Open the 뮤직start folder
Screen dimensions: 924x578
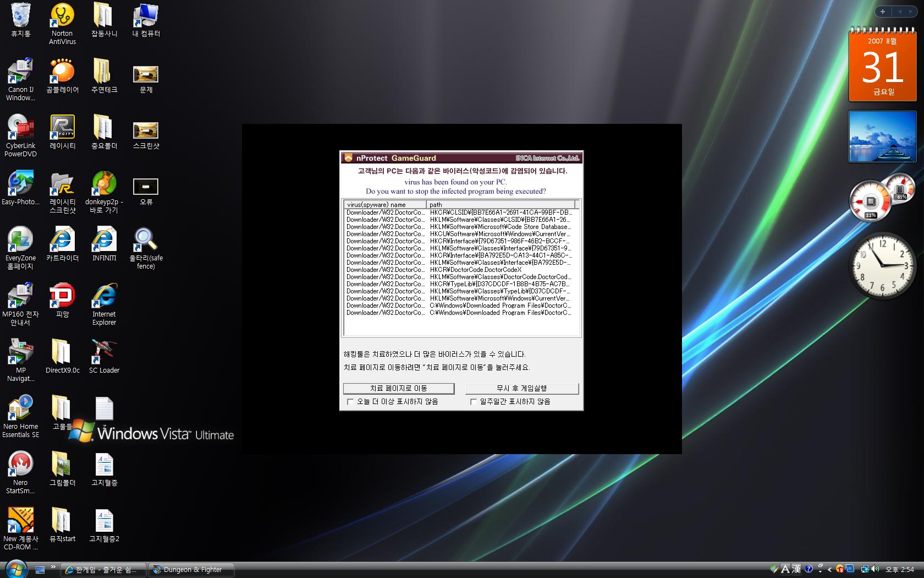pos(62,525)
